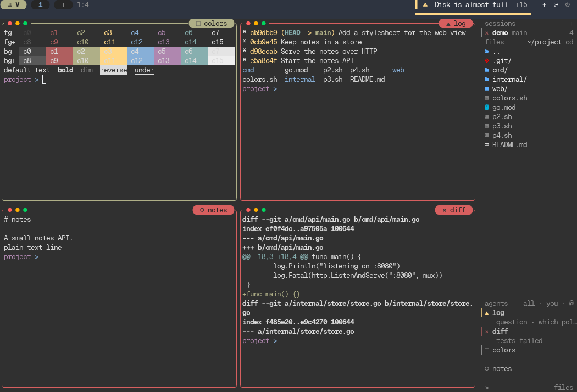Viewport: 577px width, 392px height.
Task: Click the cmd folder icon
Action: [486, 70]
